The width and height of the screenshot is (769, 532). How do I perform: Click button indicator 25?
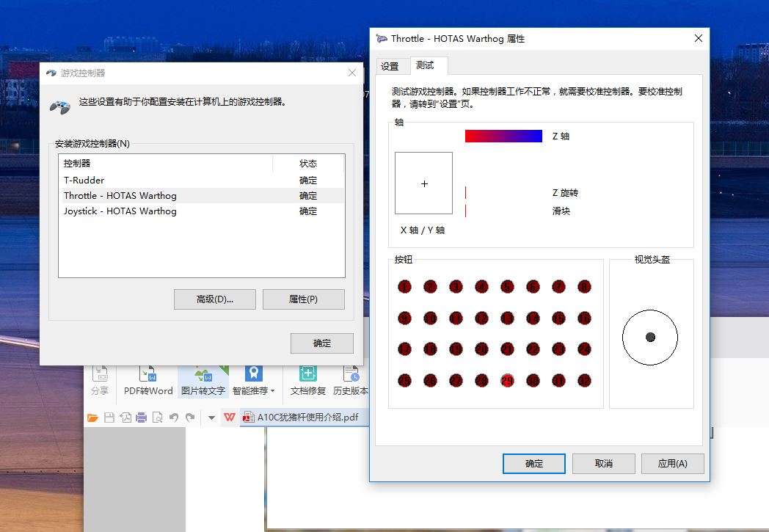[404, 381]
